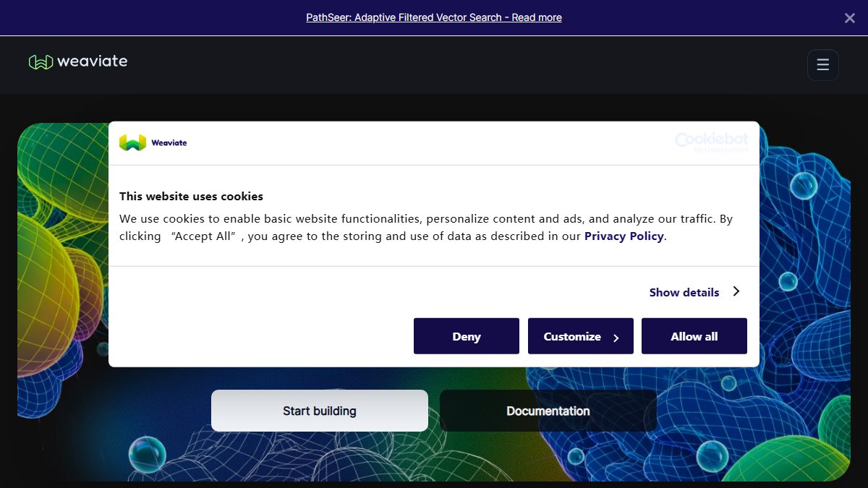Deny cookies
The image size is (868, 488).
point(467,336)
